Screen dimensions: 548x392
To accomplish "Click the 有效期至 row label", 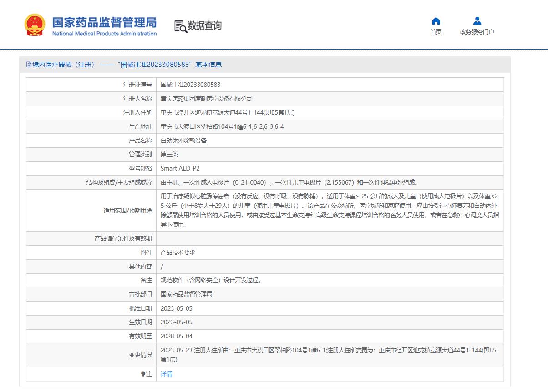I will point(140,336).
